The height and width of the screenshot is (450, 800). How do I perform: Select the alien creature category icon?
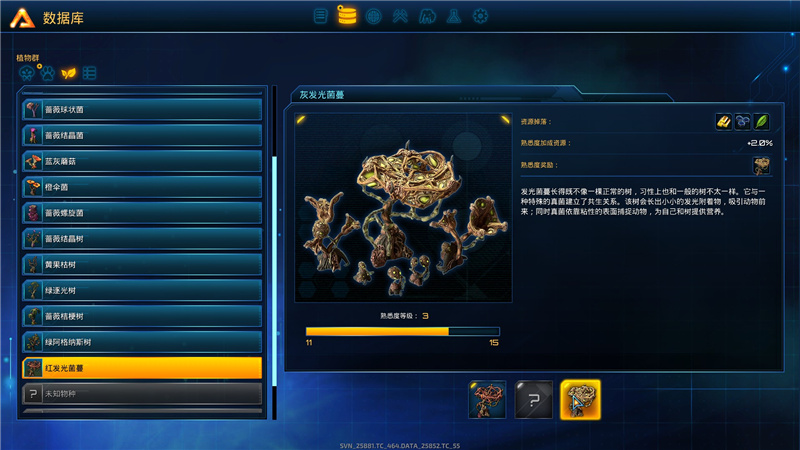[x=27, y=73]
